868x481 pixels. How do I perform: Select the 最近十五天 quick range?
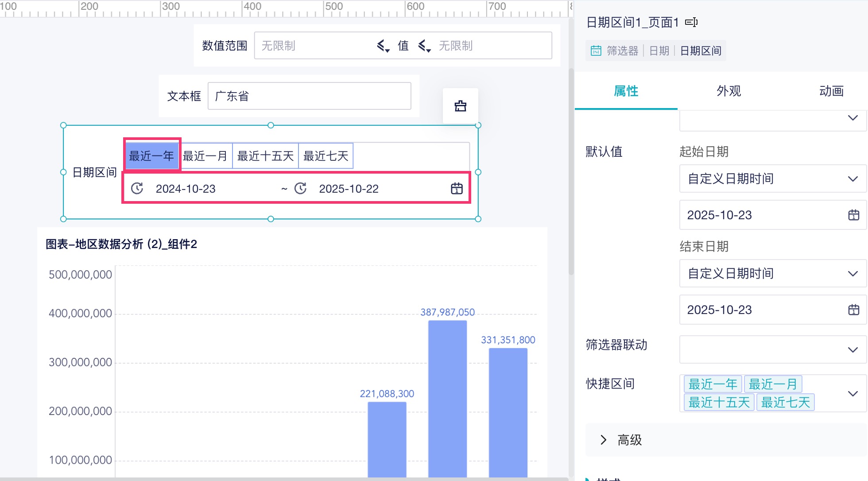tap(265, 156)
